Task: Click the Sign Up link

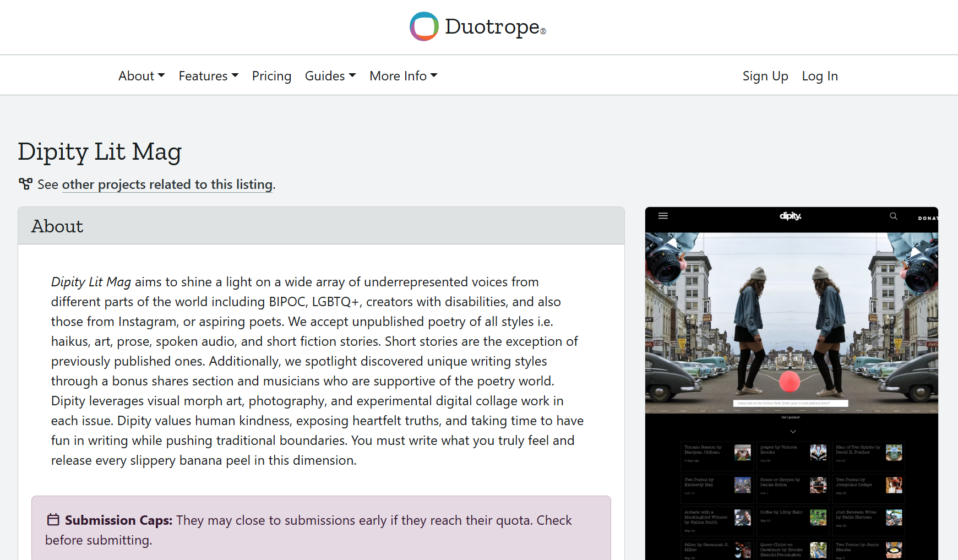Action: [765, 76]
